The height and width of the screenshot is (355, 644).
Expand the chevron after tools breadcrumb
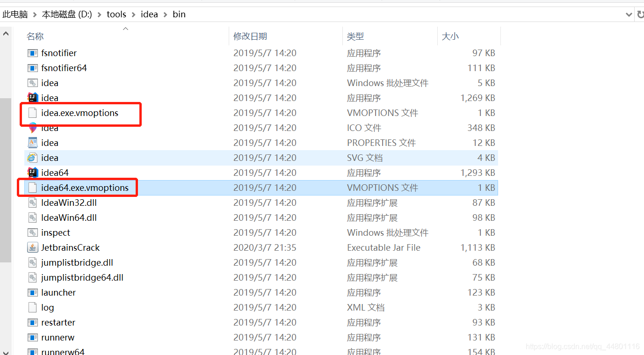click(x=134, y=14)
